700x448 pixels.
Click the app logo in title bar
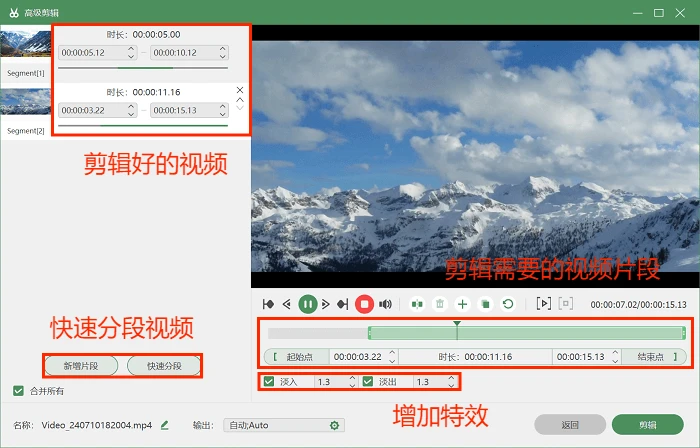coord(14,12)
